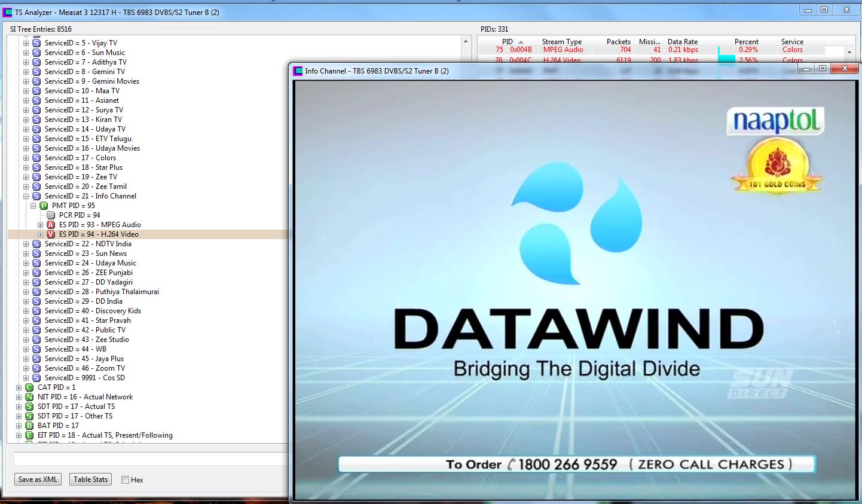The height and width of the screenshot is (504, 862).
Task: Expand EIT PID 18 Present/Following node
Action: (x=19, y=435)
